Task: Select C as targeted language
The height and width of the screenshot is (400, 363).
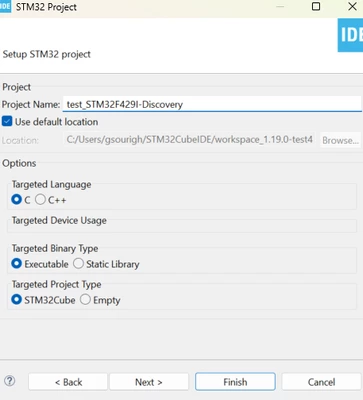Action: click(x=16, y=200)
